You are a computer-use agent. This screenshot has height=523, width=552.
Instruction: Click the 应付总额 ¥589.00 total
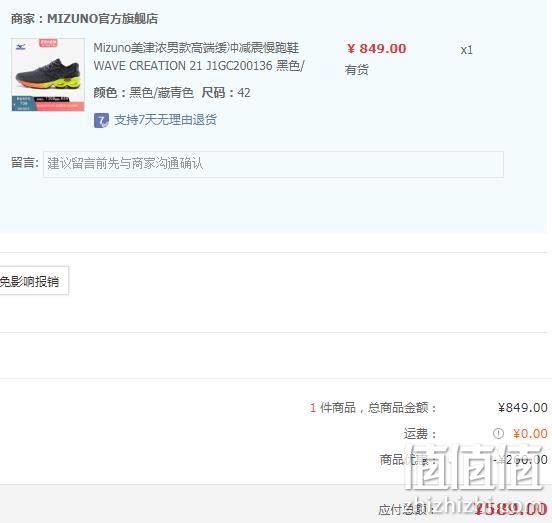[511, 509]
